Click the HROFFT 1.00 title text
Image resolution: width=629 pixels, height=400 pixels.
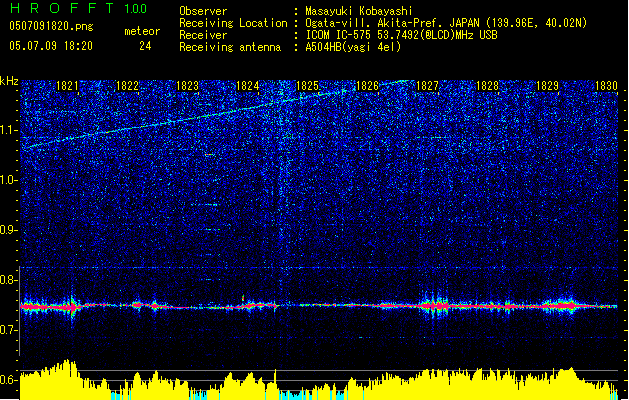point(79,8)
